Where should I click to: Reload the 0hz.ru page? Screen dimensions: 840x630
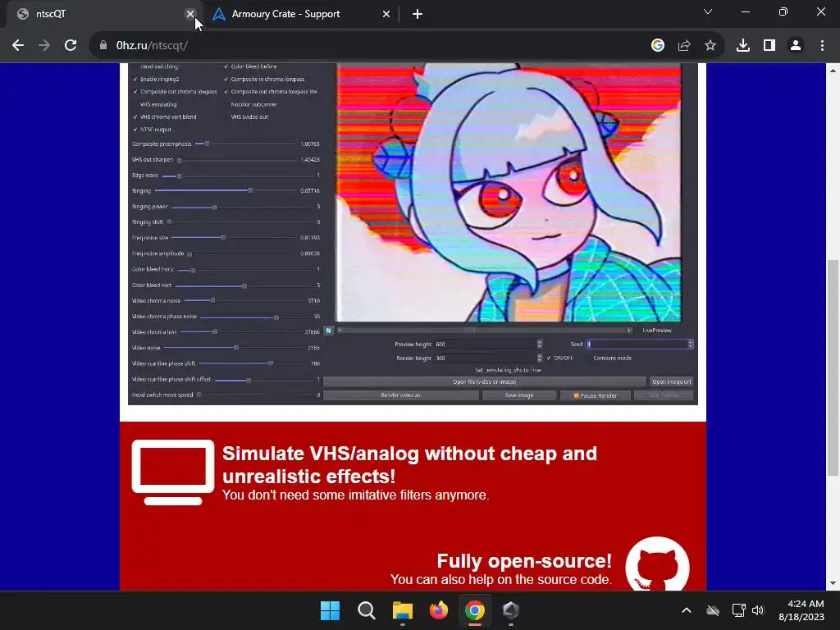click(71, 46)
